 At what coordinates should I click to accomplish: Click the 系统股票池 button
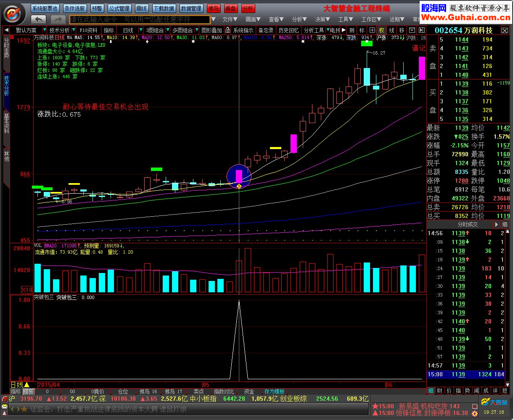[x=45, y=8]
